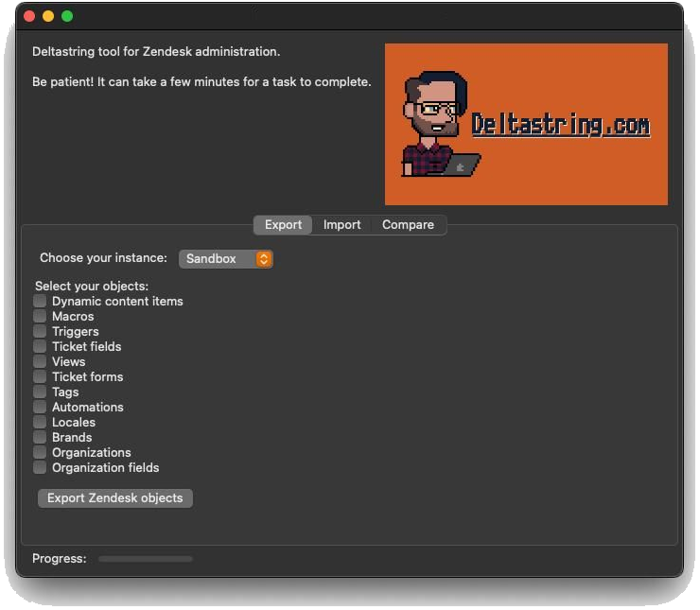Image resolution: width=700 pixels, height=610 pixels.
Task: Switch to the Export tab
Action: coord(283,225)
